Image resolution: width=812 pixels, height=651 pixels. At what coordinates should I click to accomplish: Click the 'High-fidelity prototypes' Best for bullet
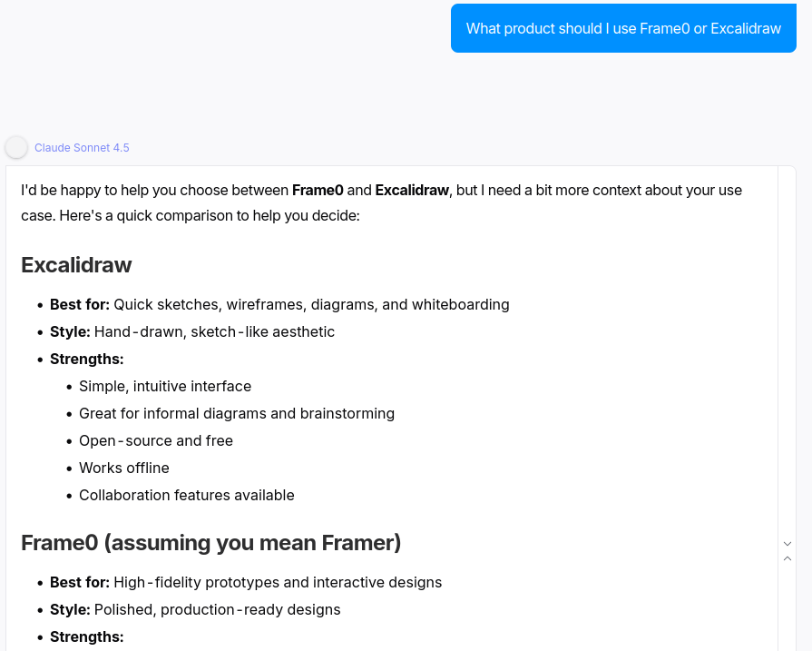[246, 583]
